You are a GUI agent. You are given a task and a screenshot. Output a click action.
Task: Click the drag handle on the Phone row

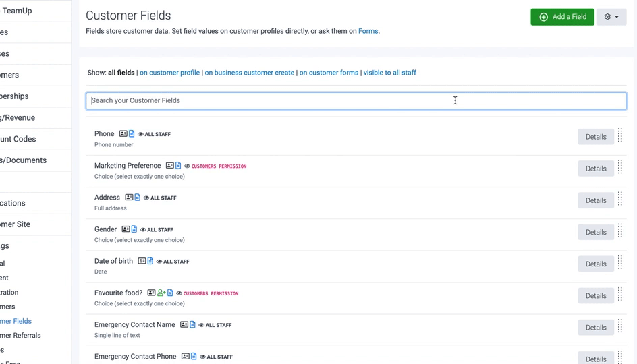pyautogui.click(x=619, y=136)
